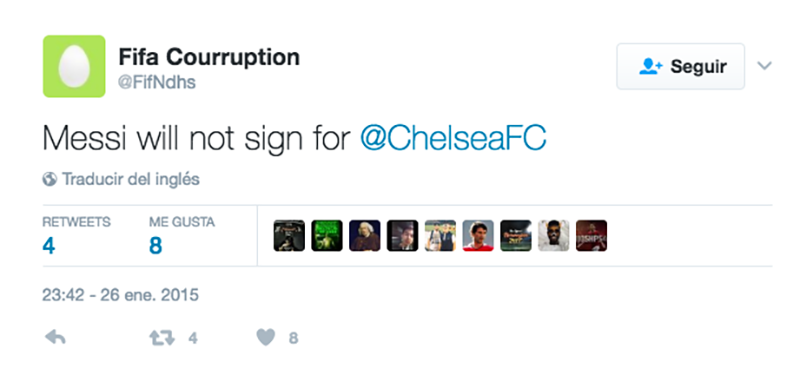Open the bright green liker avatar
800x375 pixels.
(327, 236)
